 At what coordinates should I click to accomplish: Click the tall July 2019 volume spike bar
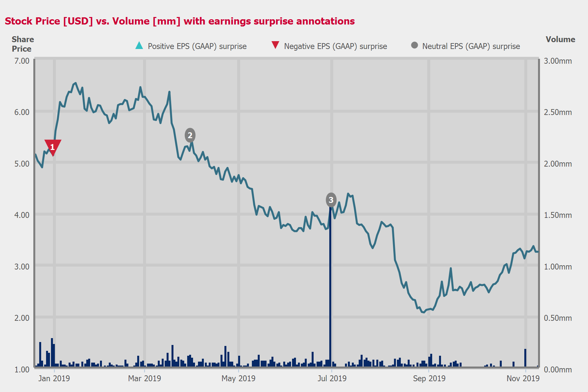pyautogui.click(x=330, y=286)
